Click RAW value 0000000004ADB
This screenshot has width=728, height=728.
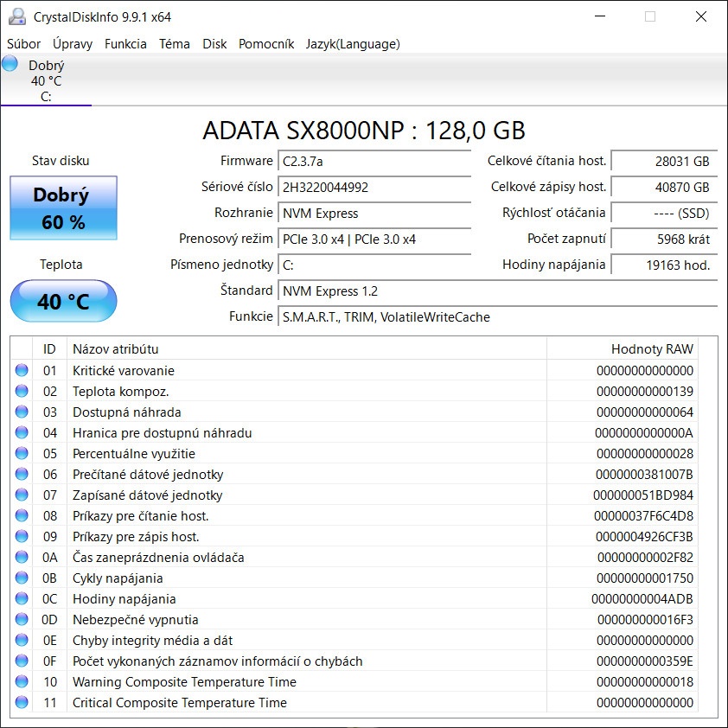(642, 599)
